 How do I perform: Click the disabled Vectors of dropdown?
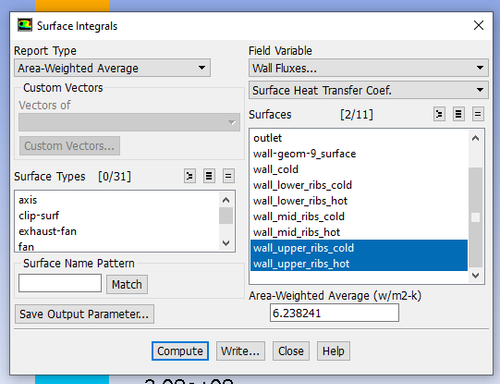pos(129,122)
